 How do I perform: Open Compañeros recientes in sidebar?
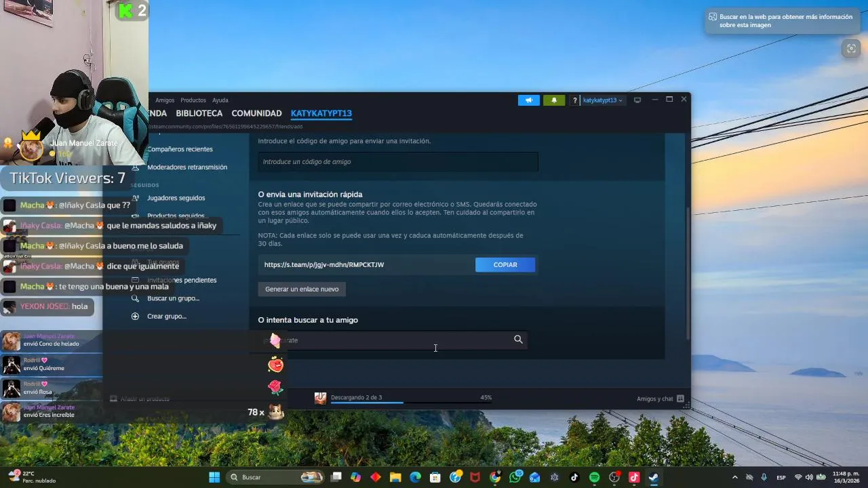tap(180, 149)
